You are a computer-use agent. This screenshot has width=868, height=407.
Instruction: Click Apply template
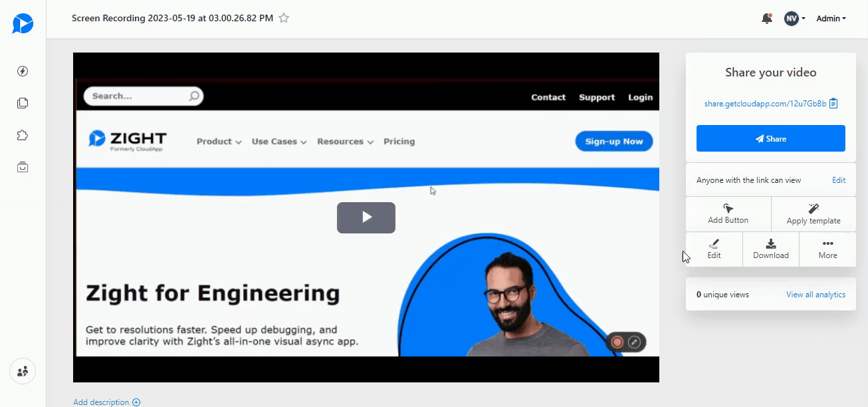click(814, 213)
